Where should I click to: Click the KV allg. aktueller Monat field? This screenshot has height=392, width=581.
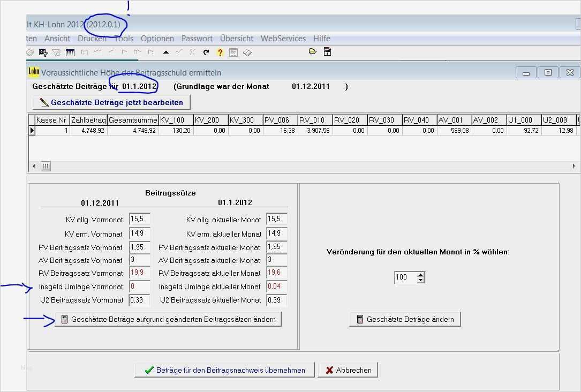click(277, 219)
